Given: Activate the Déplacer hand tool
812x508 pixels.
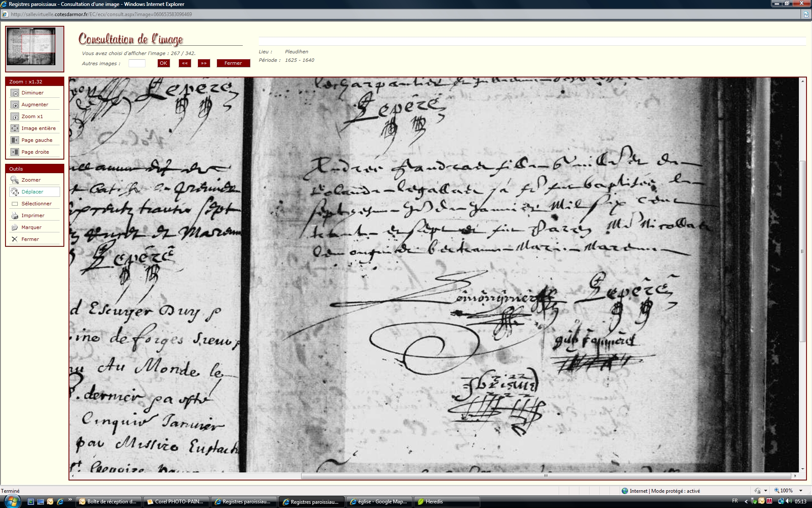Looking at the screenshot, I should click(15, 192).
